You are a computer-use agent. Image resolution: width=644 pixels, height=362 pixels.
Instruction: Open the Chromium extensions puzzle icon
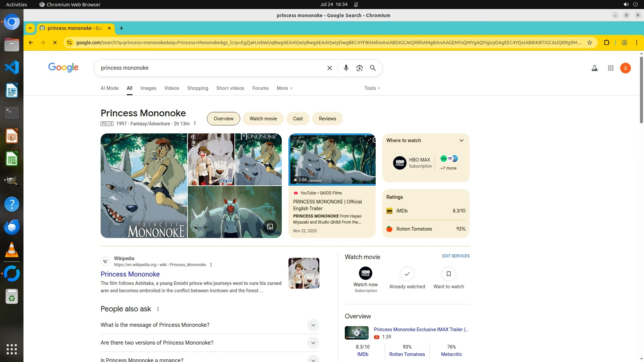coord(606,43)
